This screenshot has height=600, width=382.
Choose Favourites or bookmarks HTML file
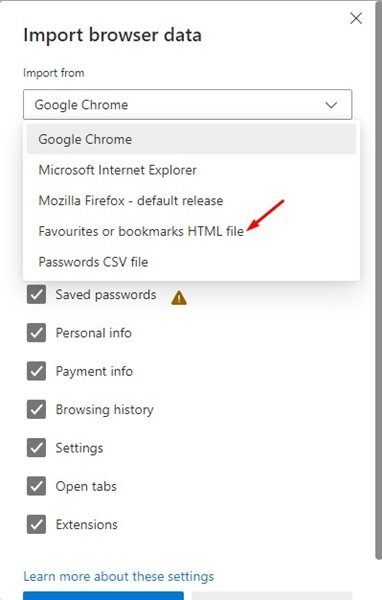coord(191,231)
